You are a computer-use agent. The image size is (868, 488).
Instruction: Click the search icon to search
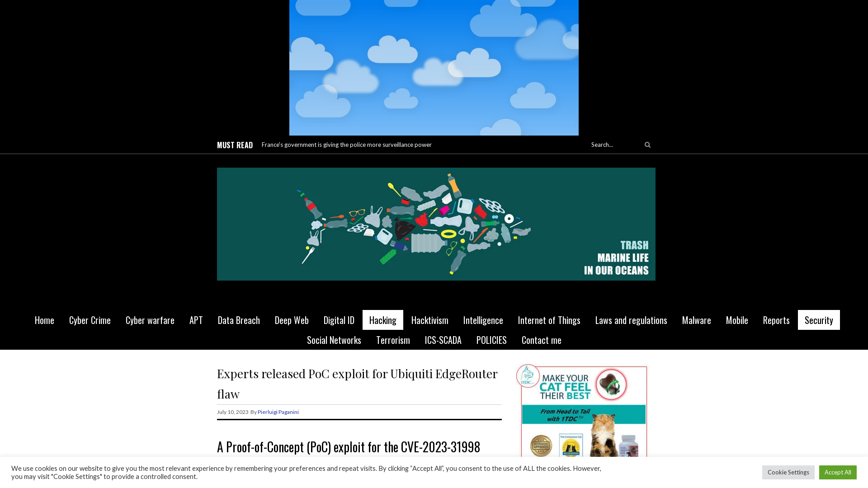point(647,145)
